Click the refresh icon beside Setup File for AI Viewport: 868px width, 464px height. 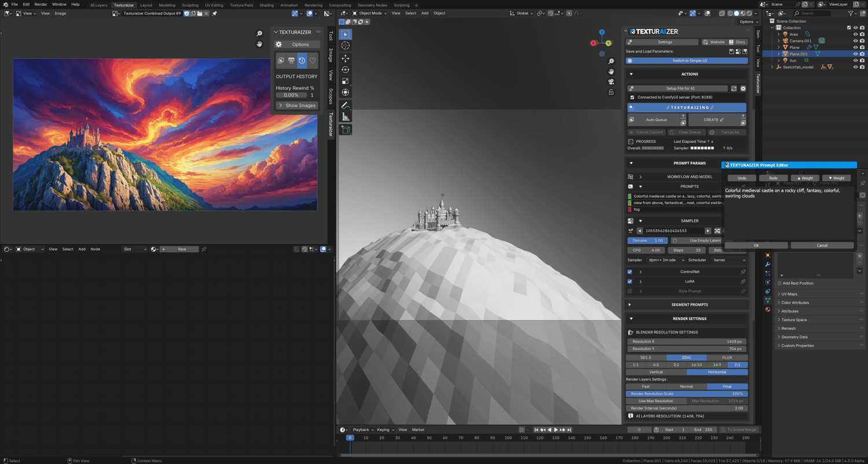734,89
